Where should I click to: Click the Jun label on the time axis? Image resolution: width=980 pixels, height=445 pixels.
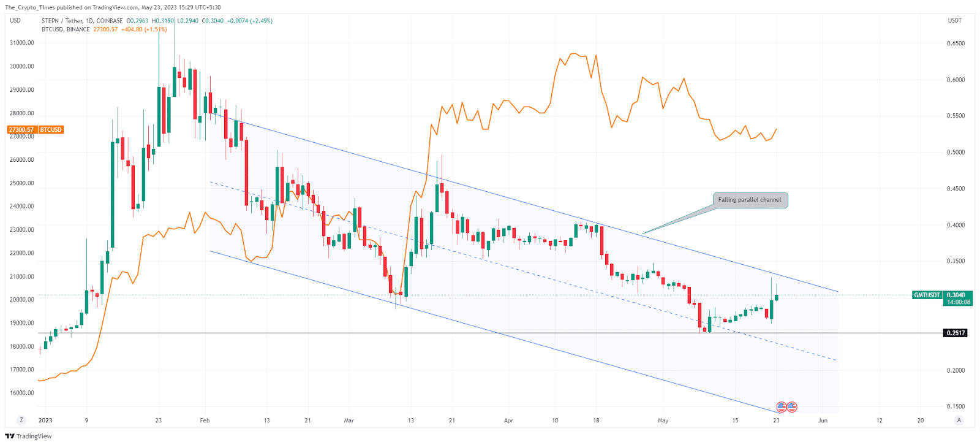coord(823,420)
